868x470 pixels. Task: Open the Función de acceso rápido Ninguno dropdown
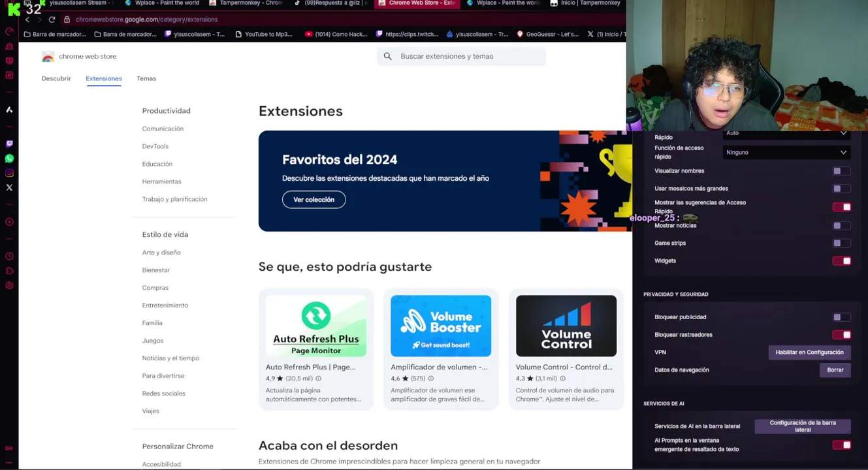click(x=786, y=152)
